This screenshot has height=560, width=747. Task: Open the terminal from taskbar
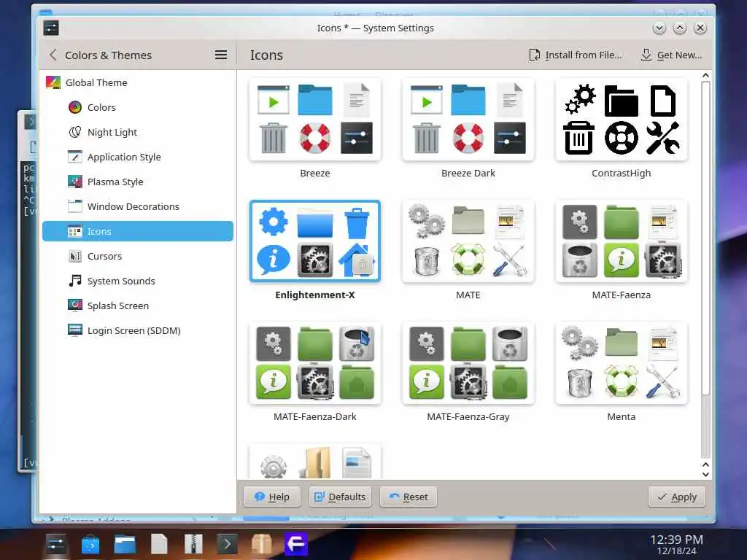point(228,544)
